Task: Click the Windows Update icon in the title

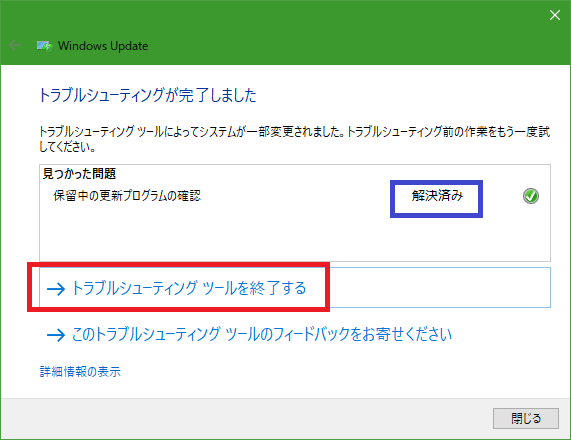Action: point(44,46)
